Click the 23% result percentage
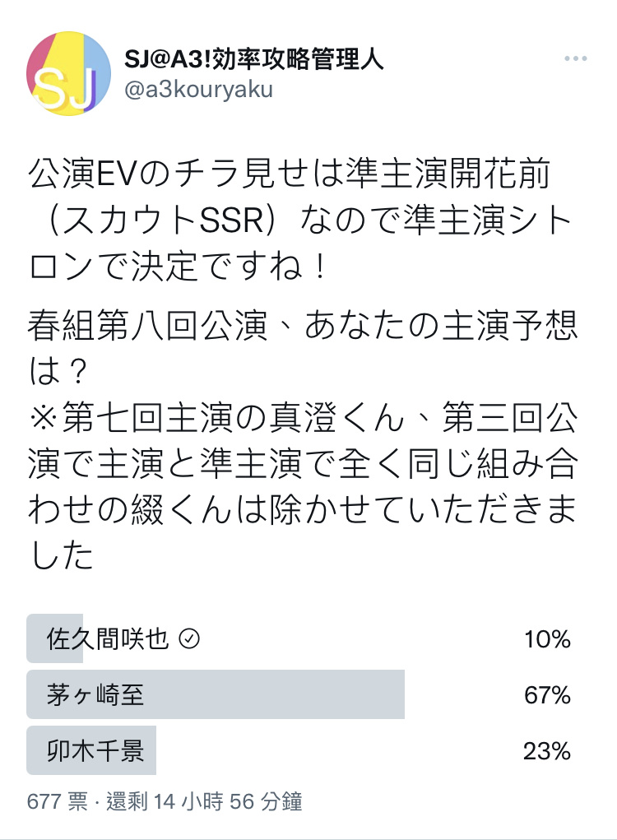Image resolution: width=617 pixels, height=840 pixels. coord(547,751)
